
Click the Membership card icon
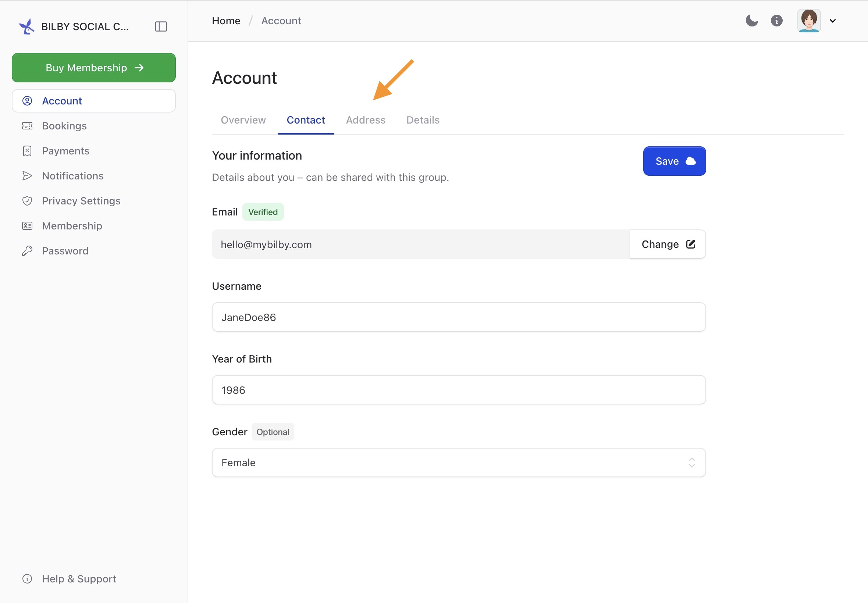click(27, 226)
